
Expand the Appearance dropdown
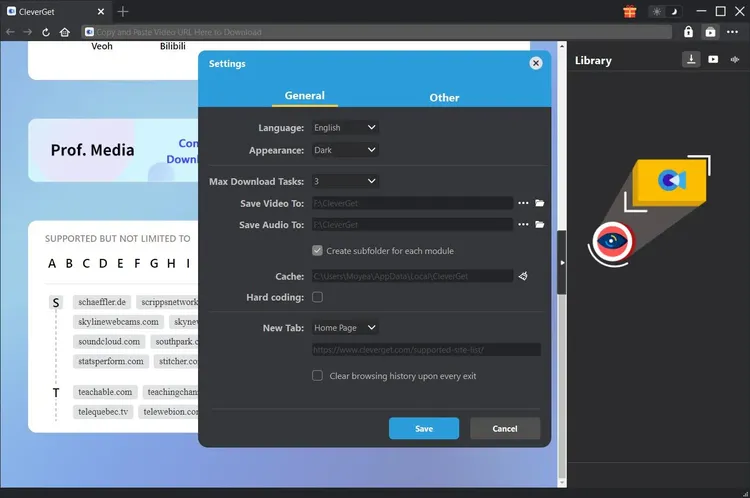[x=344, y=150]
